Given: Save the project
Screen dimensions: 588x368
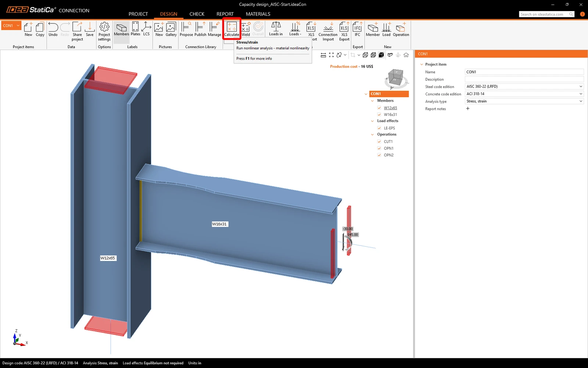Looking at the screenshot, I should coord(90,29).
